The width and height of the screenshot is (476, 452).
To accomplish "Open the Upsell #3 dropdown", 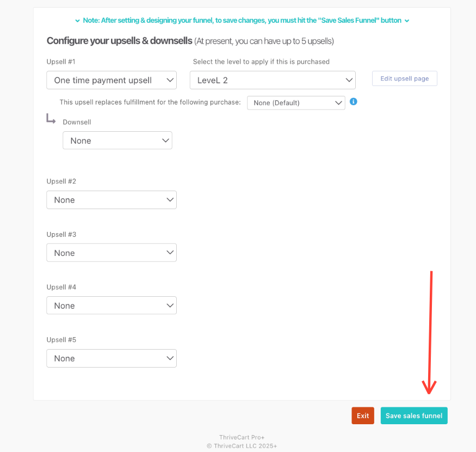I will point(112,253).
